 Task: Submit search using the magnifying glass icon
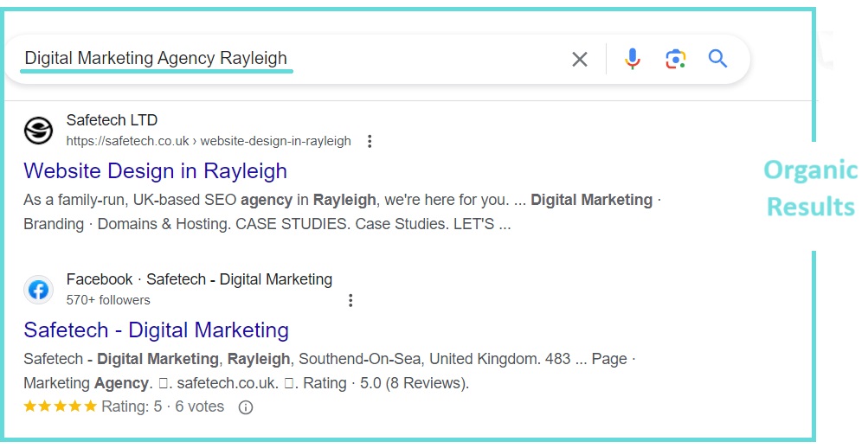(717, 59)
